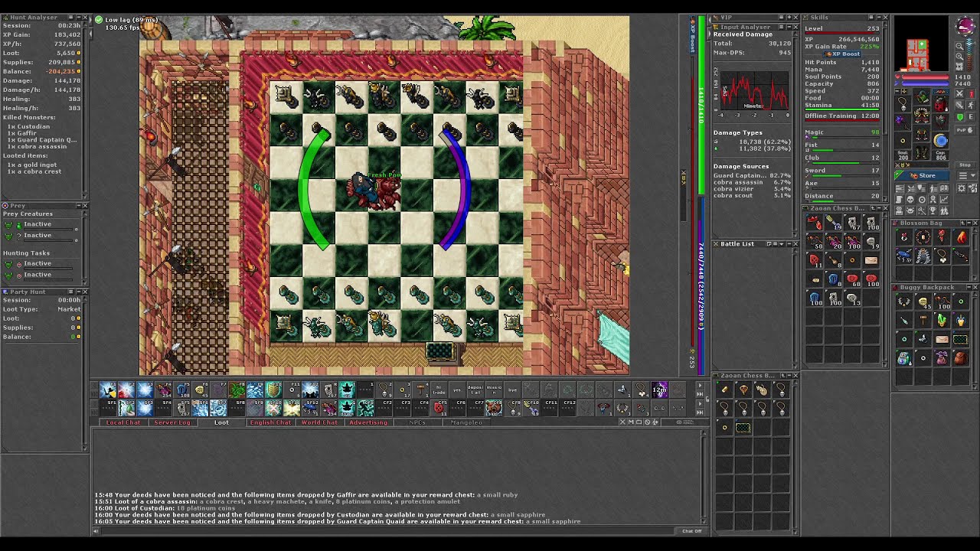Toggle PvP mode button
This screenshot has height=551, width=980.
pyautogui.click(x=965, y=130)
